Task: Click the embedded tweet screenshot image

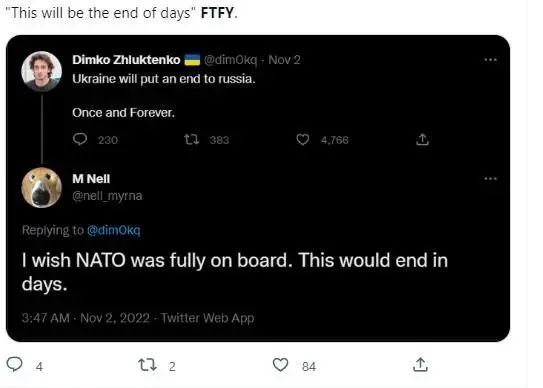Action: pyautogui.click(x=258, y=188)
